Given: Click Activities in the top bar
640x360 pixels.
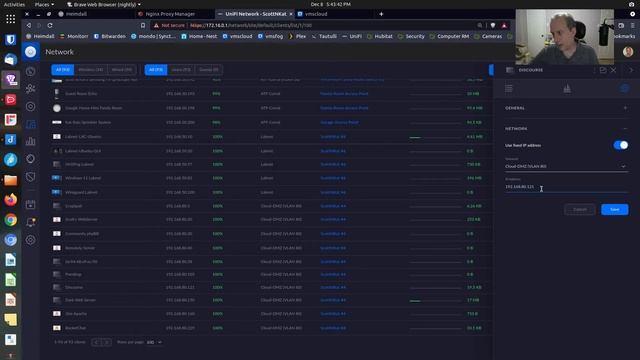Looking at the screenshot, I should click(x=14, y=4).
